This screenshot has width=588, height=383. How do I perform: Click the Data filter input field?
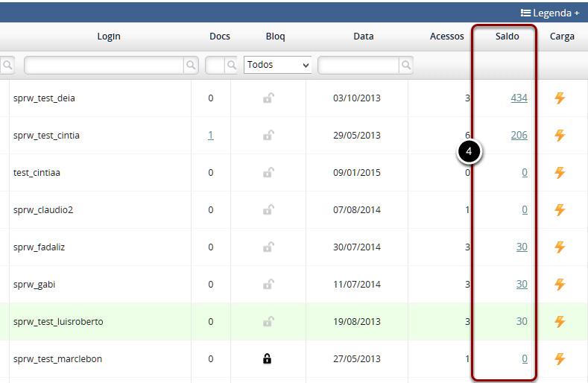pyautogui.click(x=358, y=66)
